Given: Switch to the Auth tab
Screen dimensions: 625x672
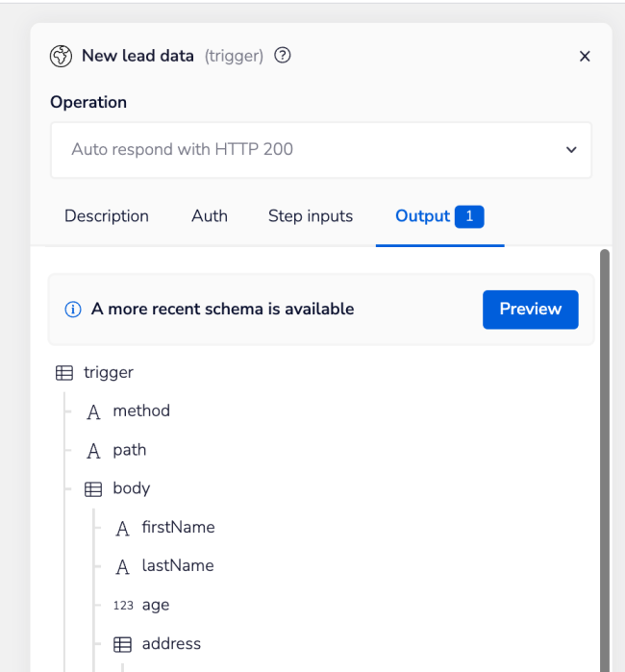Looking at the screenshot, I should click(210, 216).
